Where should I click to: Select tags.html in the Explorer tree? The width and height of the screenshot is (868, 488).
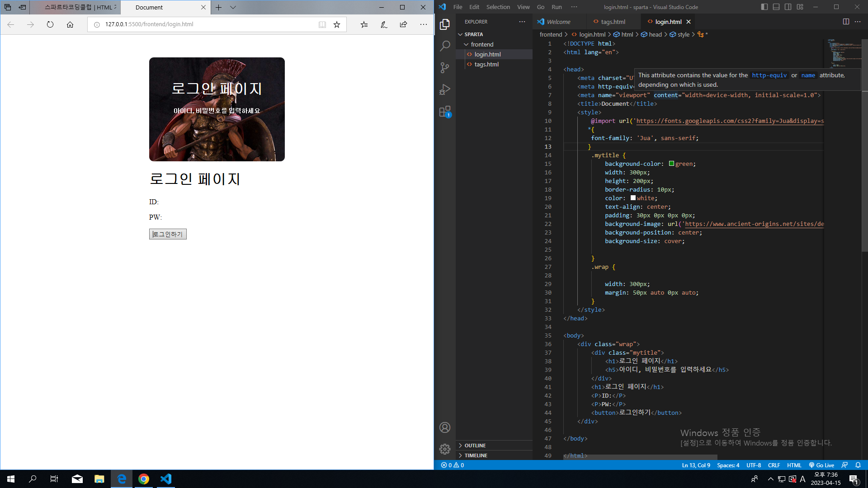494,64
